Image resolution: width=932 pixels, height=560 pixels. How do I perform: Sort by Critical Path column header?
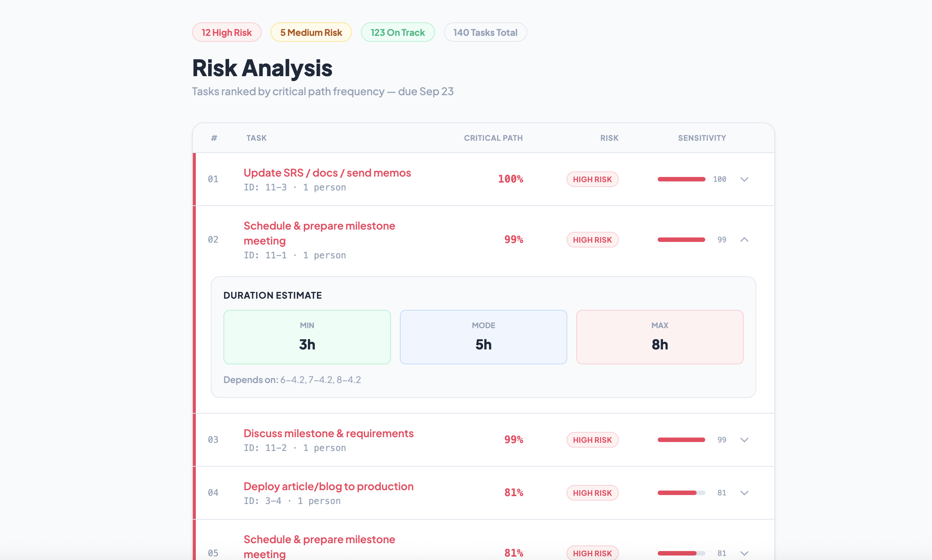(x=493, y=138)
